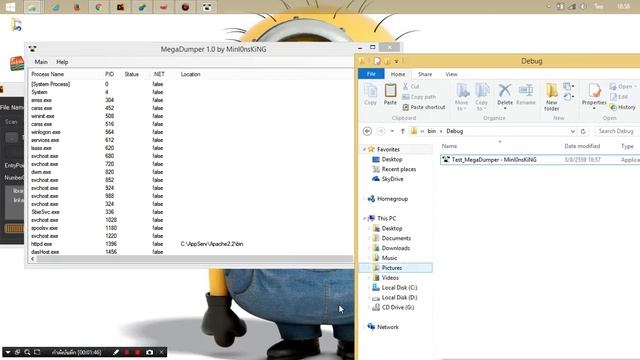
Task: Open the File tab in Explorer
Action: coord(371,74)
